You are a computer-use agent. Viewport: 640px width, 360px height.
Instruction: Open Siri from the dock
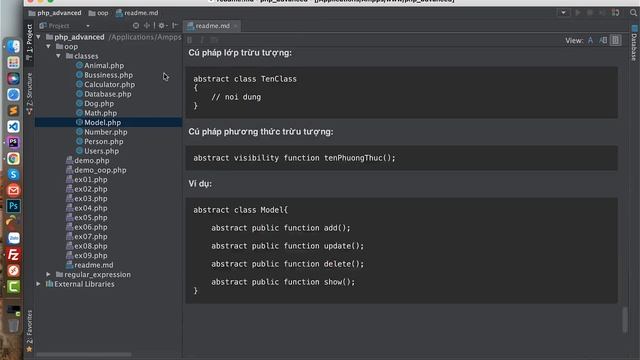pyautogui.click(x=13, y=78)
